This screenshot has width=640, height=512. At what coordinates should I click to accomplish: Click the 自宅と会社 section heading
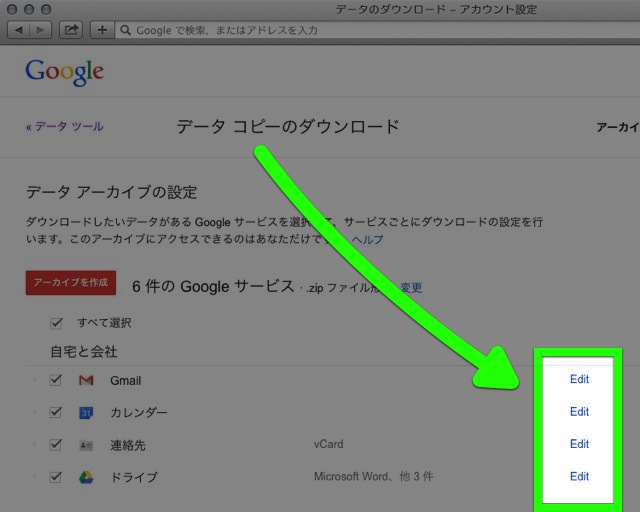point(84,352)
